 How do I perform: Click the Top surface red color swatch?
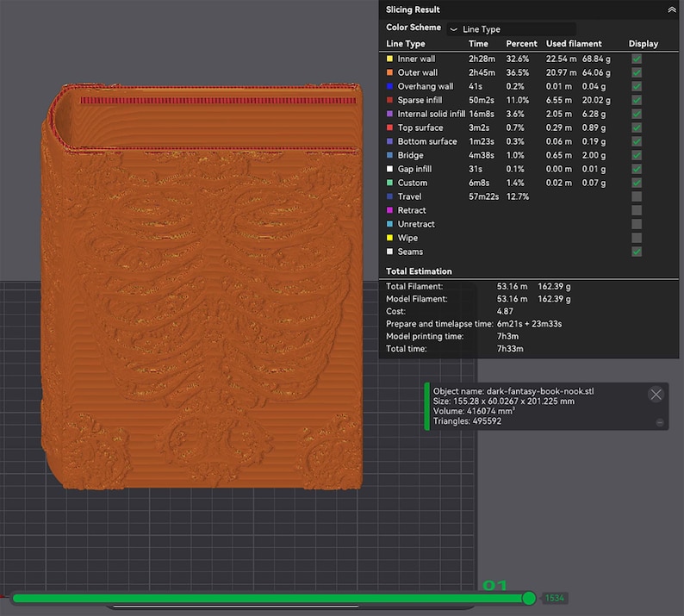click(x=389, y=128)
